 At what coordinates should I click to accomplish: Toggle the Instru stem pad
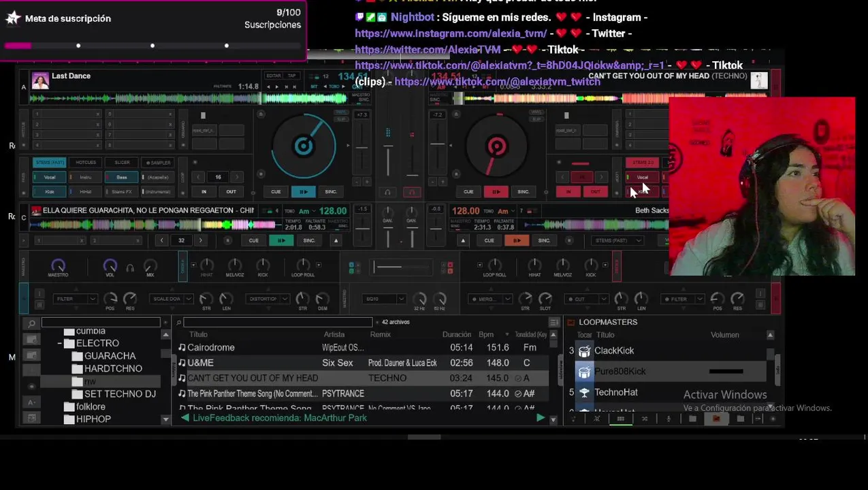pos(86,178)
